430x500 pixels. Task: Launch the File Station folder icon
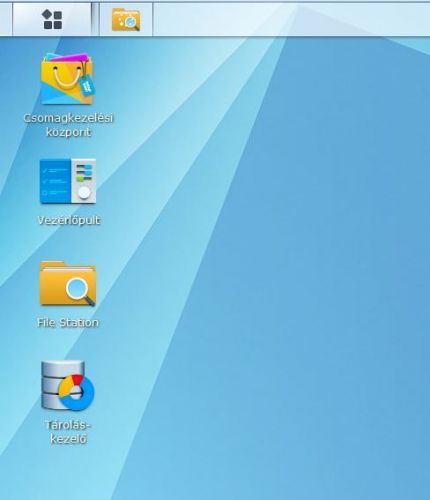pos(68,283)
